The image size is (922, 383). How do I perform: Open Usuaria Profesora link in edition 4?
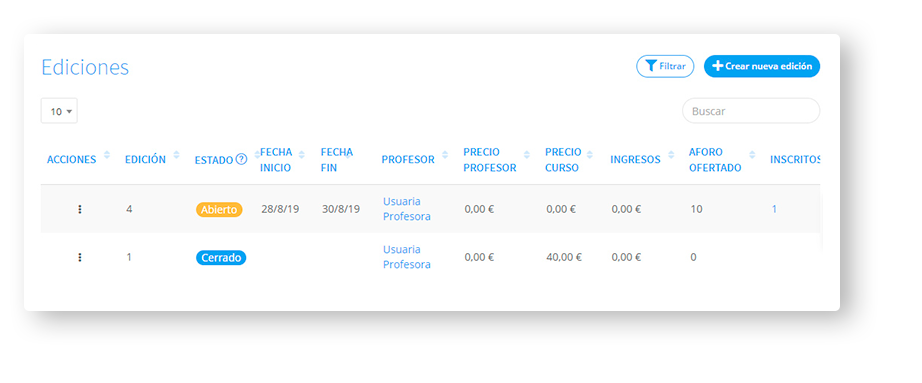[x=407, y=209]
